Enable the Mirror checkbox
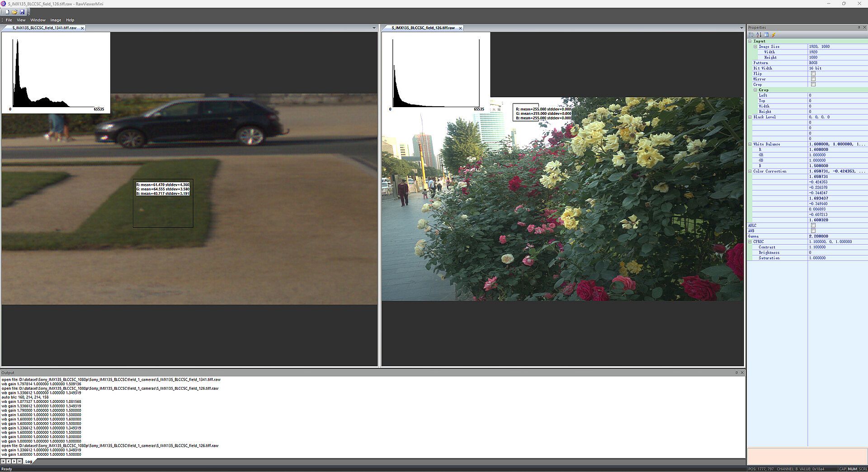Screen dimensions: 868x472 pos(813,79)
